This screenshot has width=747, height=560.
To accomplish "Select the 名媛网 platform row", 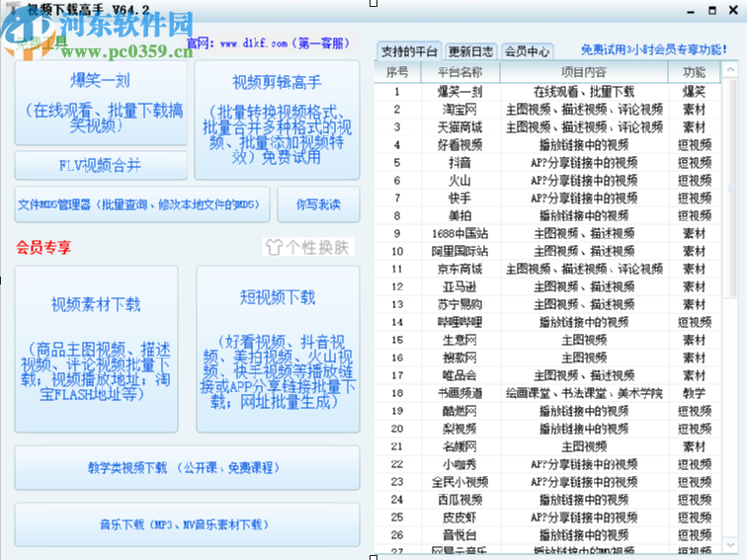I will [547, 446].
